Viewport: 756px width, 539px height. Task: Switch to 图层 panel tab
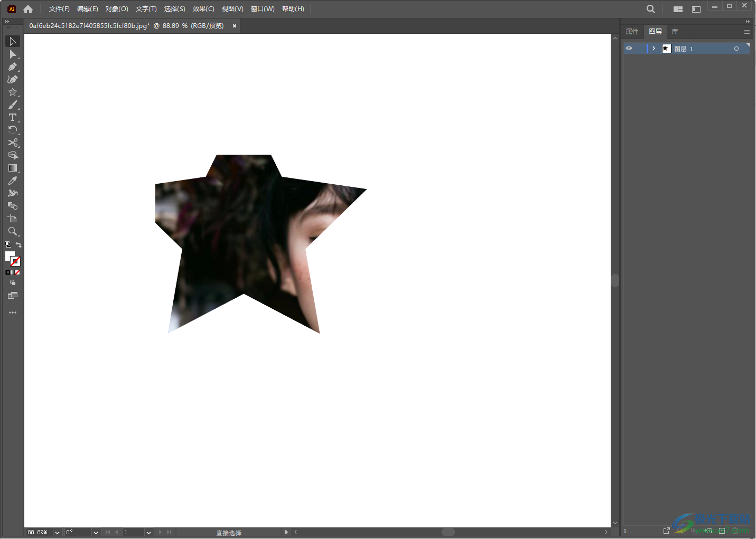(655, 32)
